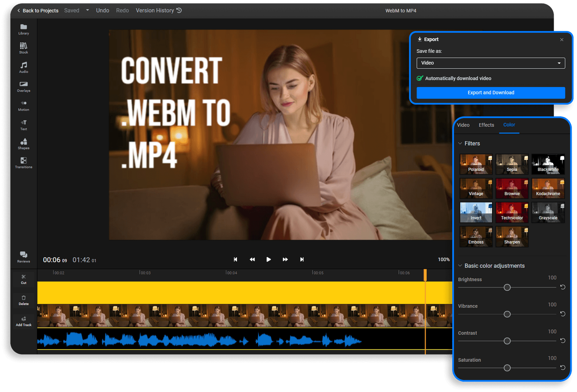Viewport: 577px width, 392px height.
Task: Click Export and Download
Action: coord(490,93)
